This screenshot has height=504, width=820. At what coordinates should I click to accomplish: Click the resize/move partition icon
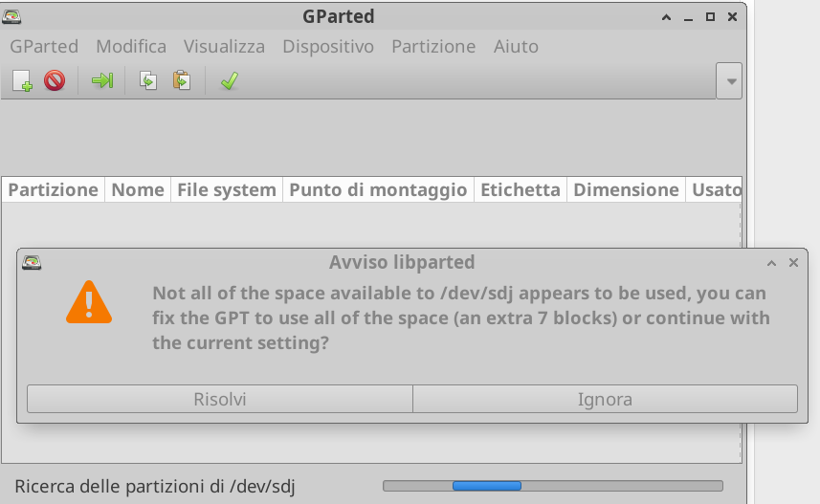coord(101,81)
